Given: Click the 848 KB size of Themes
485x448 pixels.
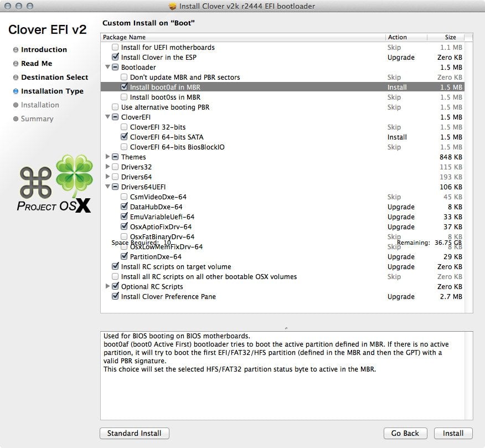Looking at the screenshot, I should tap(451, 157).
